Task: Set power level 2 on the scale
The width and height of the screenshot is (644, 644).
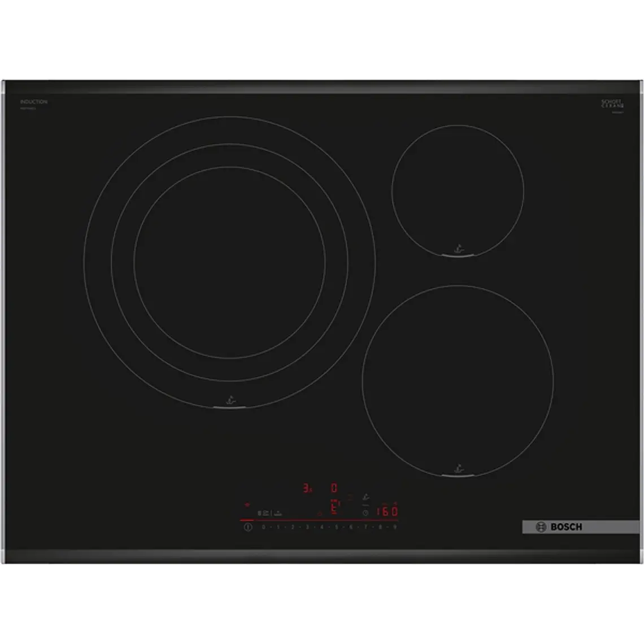Action: [293, 527]
